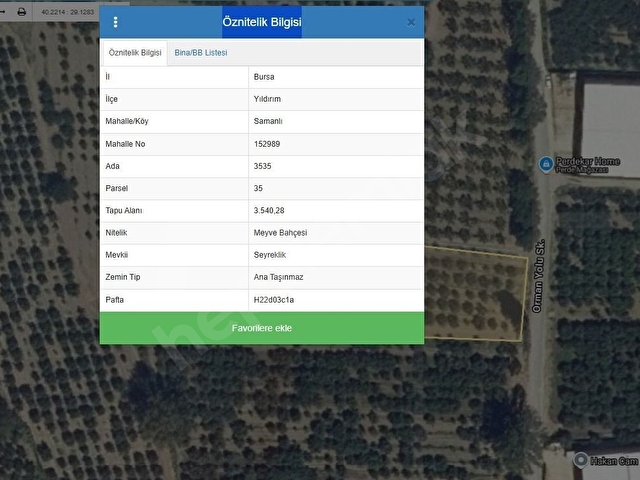Select the Öznitelik Bilgisi tab

135,53
